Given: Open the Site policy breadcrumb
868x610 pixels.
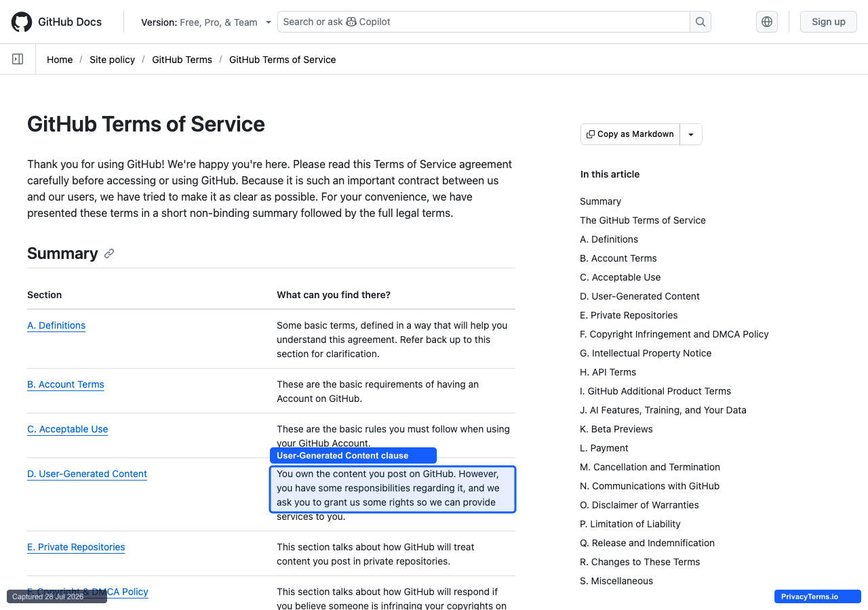Looking at the screenshot, I should (x=113, y=60).
